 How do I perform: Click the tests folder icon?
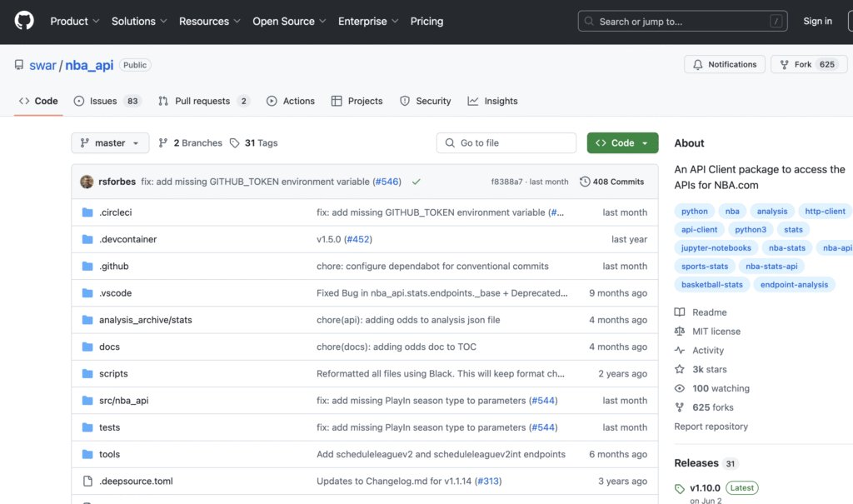point(87,427)
